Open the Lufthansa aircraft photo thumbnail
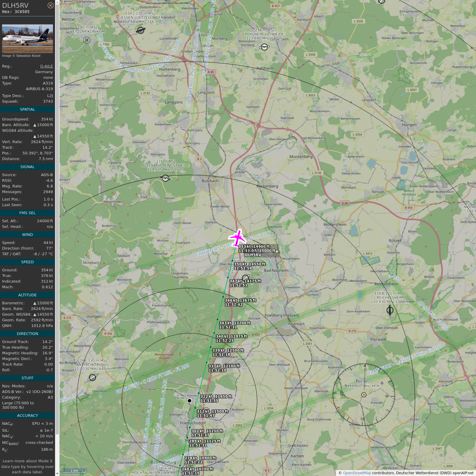 point(27,39)
